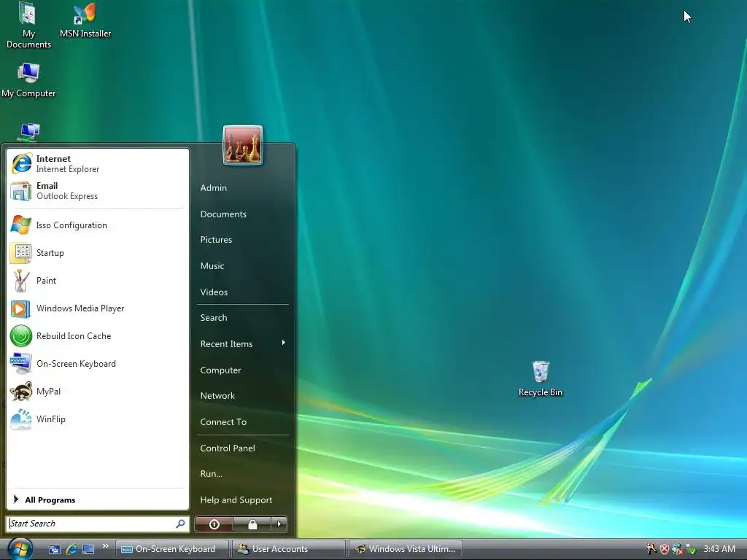Open Connect To
Image resolution: width=747 pixels, height=560 pixels.
point(242,422)
